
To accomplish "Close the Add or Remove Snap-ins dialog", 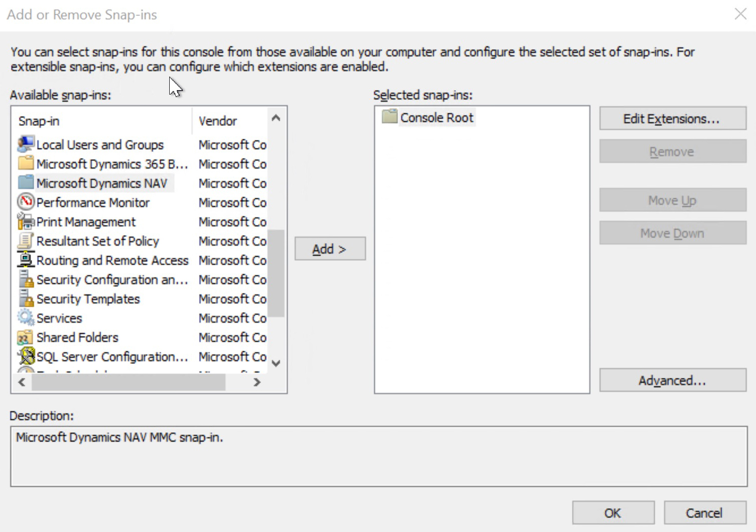I will coord(740,14).
